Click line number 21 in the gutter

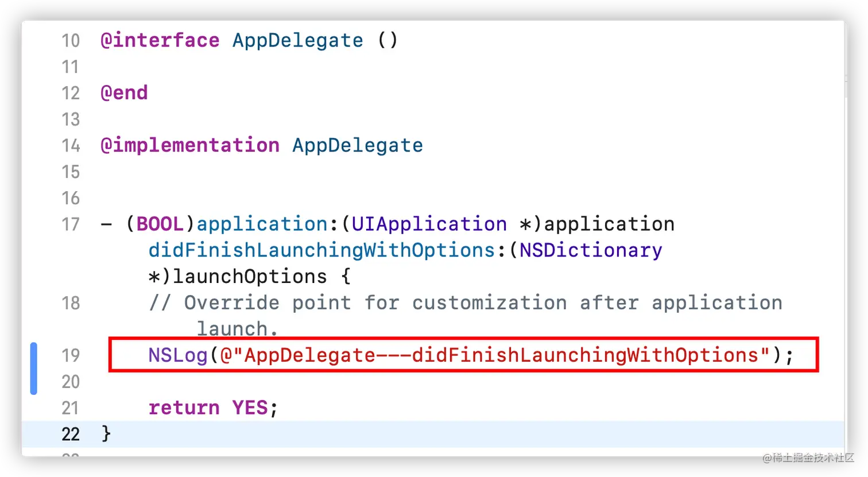(71, 408)
